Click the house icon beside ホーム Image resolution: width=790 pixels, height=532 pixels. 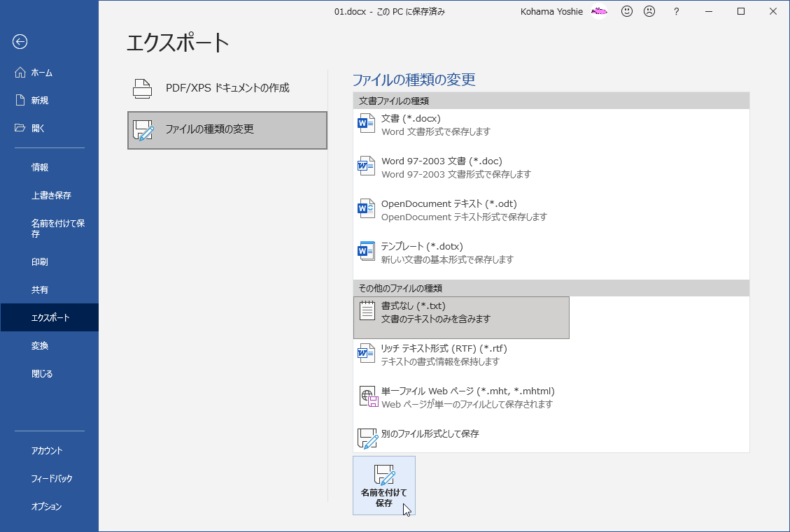pos(20,73)
